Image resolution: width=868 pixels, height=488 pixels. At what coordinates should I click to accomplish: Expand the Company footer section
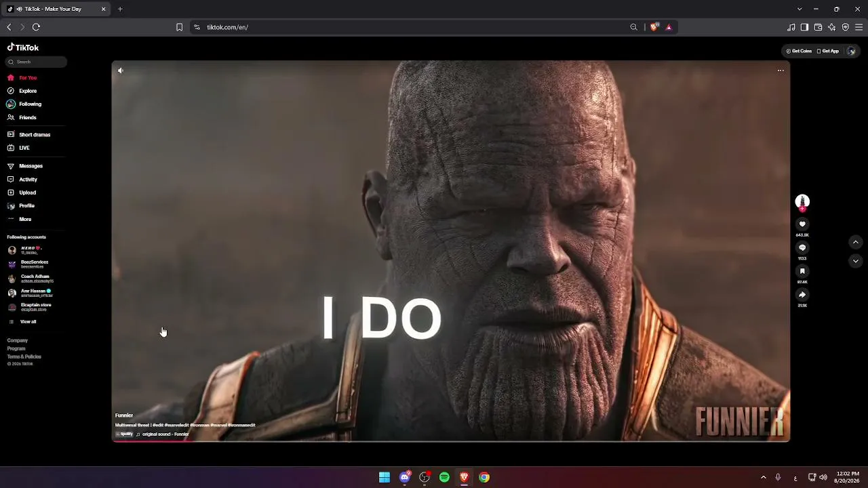tap(18, 341)
